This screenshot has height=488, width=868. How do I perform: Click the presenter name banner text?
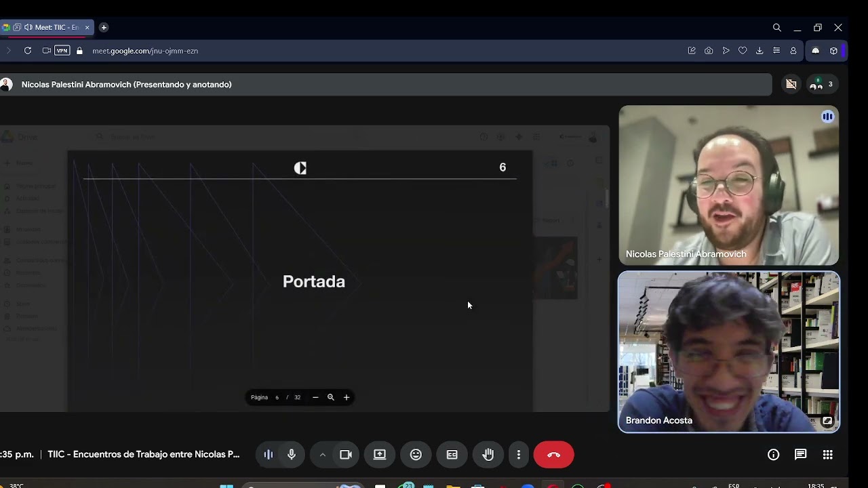click(x=127, y=85)
